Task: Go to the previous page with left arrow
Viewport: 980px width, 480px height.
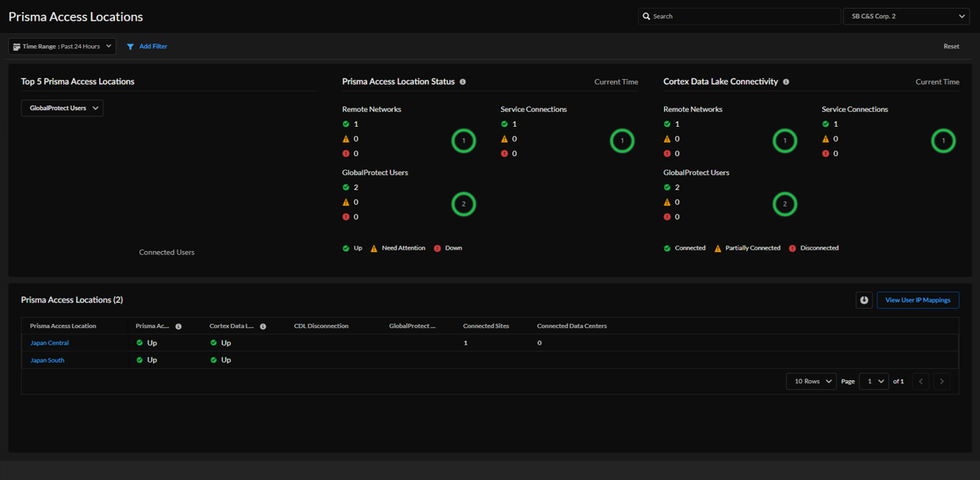Action: [x=921, y=382]
